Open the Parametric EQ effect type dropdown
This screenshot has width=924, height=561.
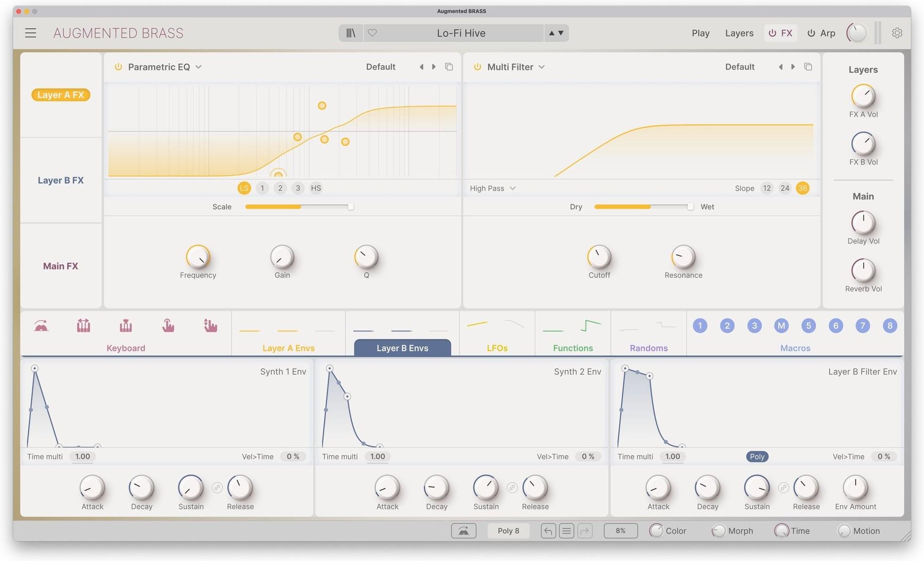tap(198, 67)
